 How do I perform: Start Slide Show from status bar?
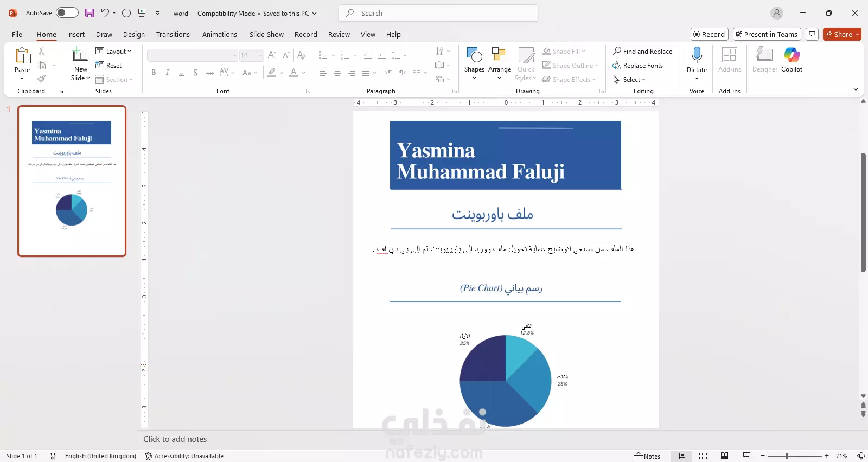pos(746,456)
